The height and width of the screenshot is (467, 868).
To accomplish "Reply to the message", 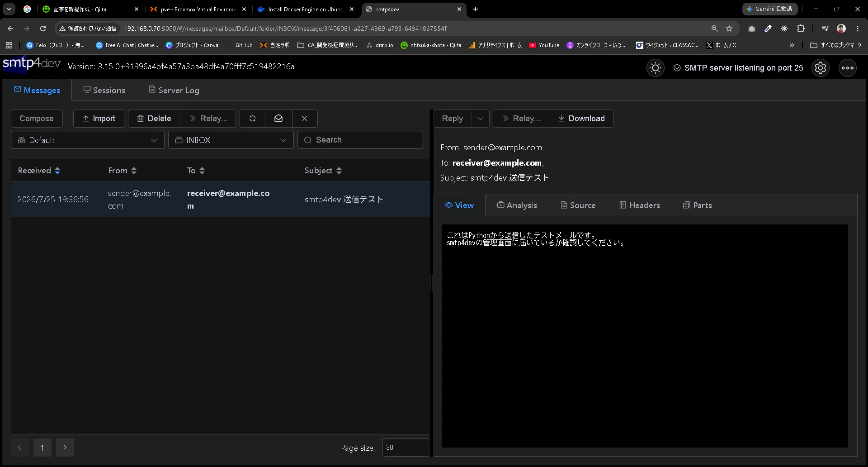I will coord(453,119).
